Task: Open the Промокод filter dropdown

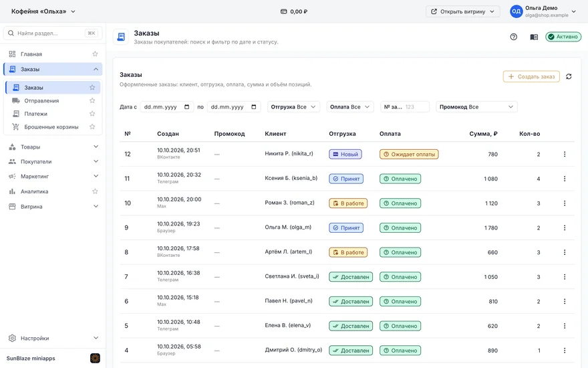Action: tap(476, 107)
